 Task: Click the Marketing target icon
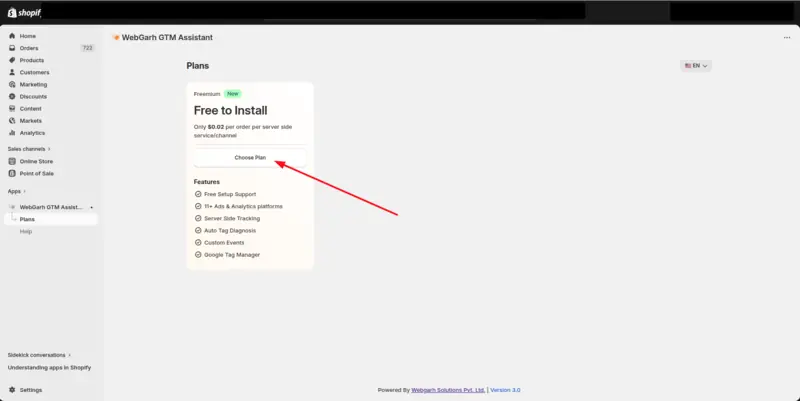[x=12, y=84]
